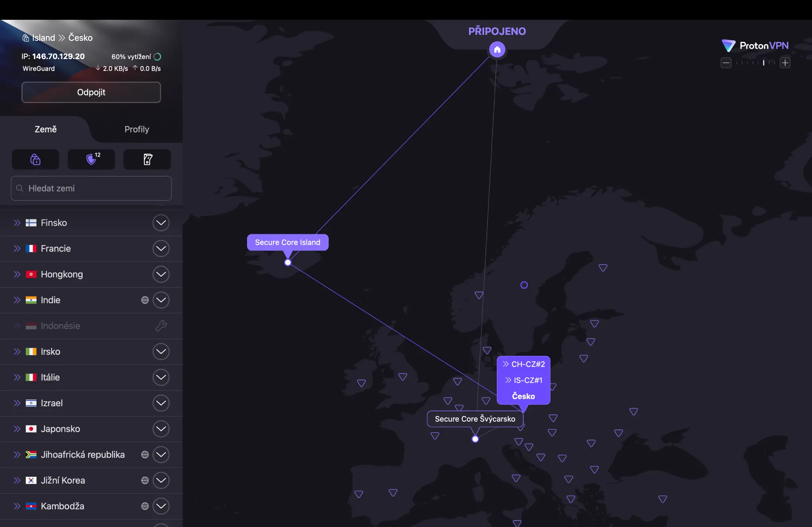Viewport: 812px width, 527px height.
Task: Expand the Japonsko server list
Action: [161, 429]
